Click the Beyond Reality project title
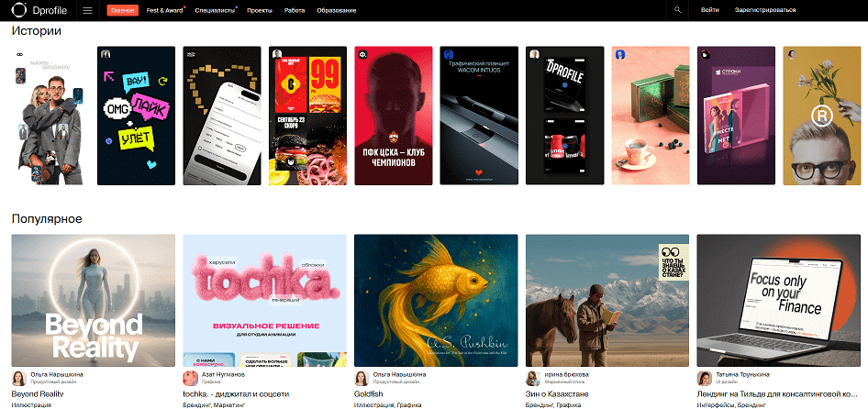This screenshot has height=409, width=868. [38, 394]
